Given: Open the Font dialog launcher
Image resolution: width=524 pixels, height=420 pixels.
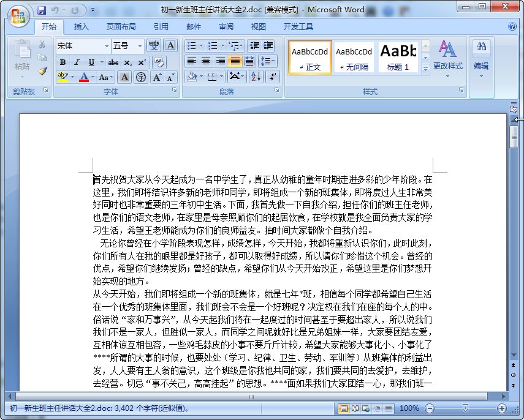Looking at the screenshot, I should (x=175, y=90).
